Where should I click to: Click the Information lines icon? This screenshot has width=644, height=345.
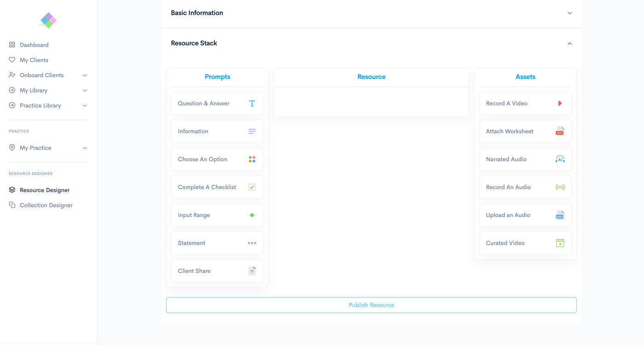click(x=252, y=132)
